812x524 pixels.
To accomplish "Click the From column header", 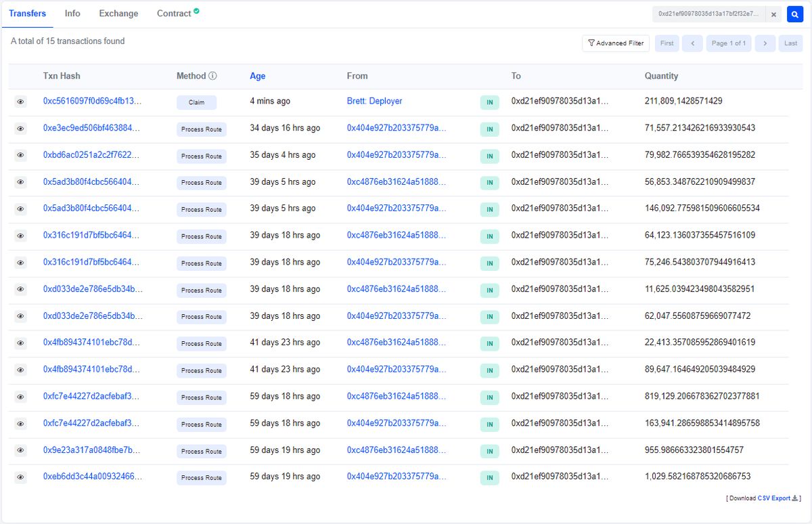I will pos(357,77).
